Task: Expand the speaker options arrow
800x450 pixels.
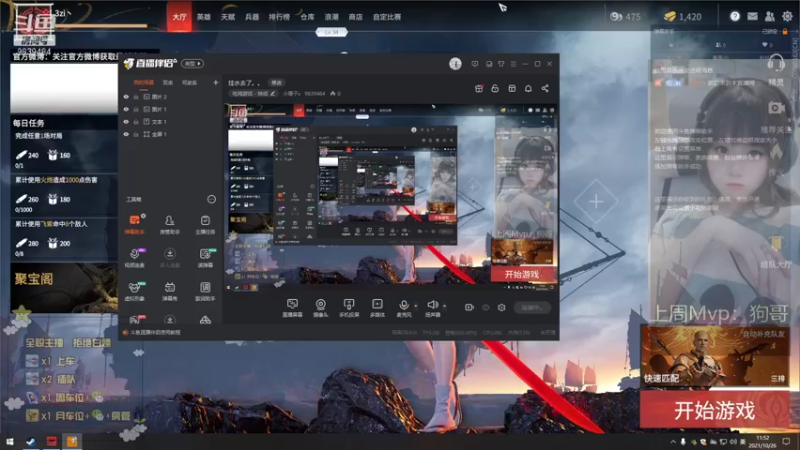Action: [x=444, y=306]
